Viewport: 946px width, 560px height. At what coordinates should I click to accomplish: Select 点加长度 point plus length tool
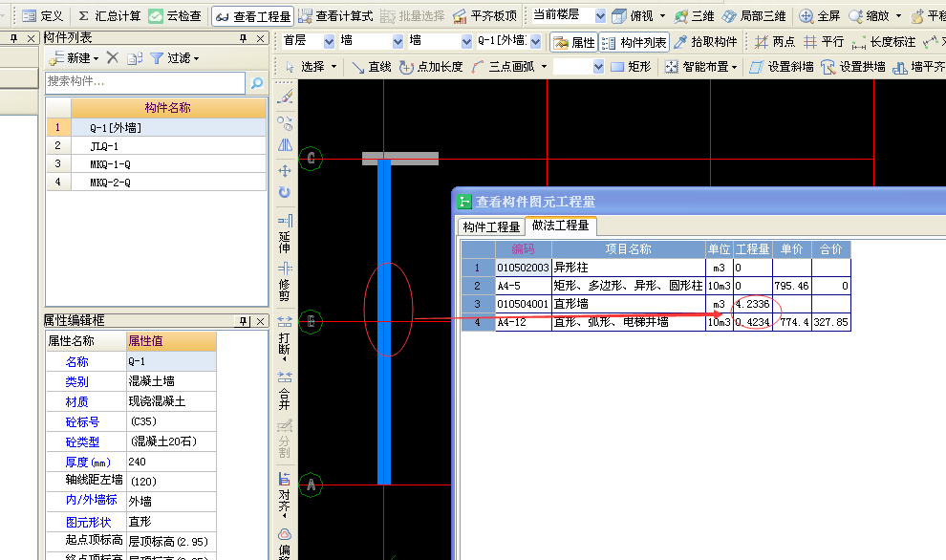point(431,66)
